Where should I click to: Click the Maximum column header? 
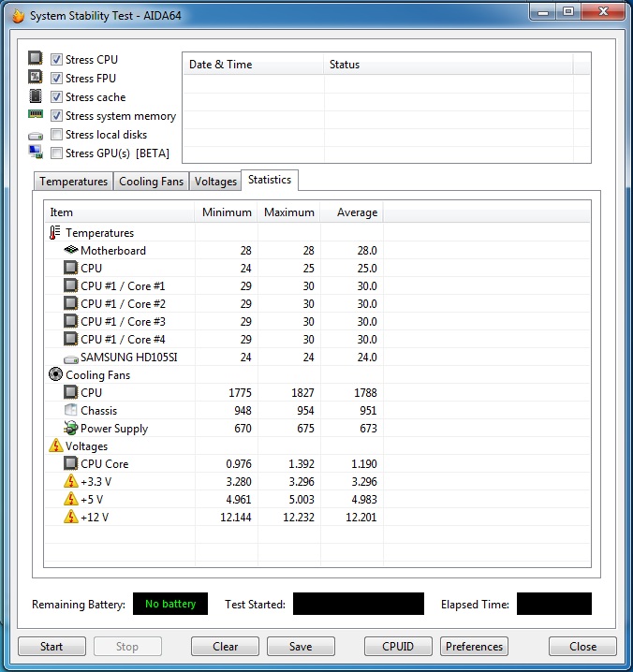point(289,212)
